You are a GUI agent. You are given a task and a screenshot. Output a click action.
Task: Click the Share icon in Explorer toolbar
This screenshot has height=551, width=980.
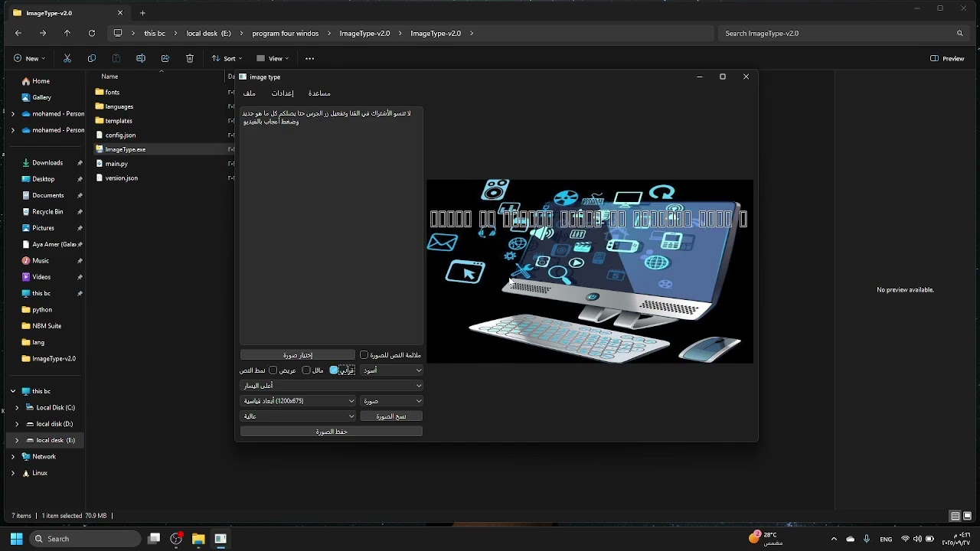pyautogui.click(x=165, y=58)
